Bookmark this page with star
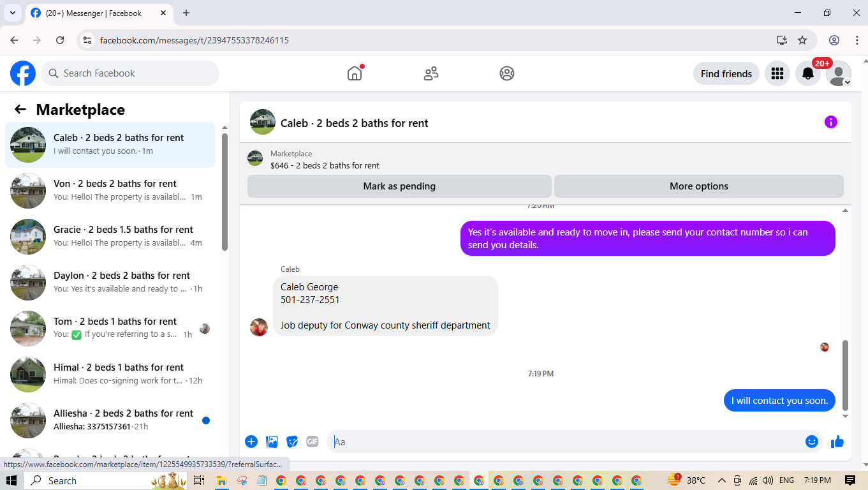The image size is (868, 490). pyautogui.click(x=802, y=40)
